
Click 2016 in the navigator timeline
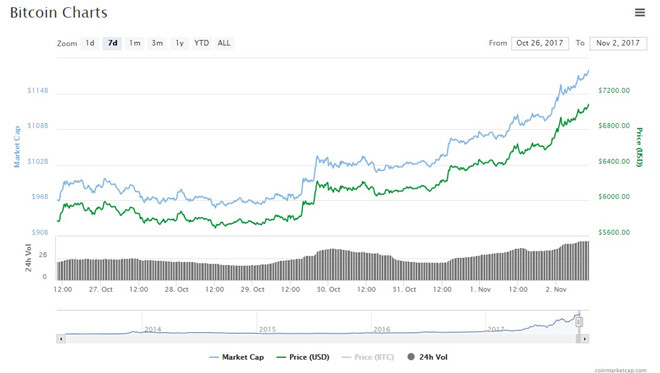[382, 329]
